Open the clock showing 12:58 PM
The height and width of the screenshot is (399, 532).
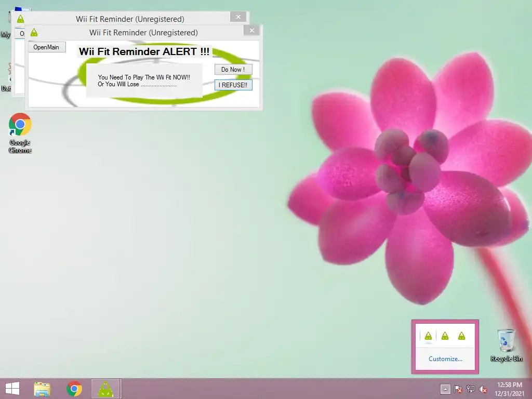pos(509,389)
